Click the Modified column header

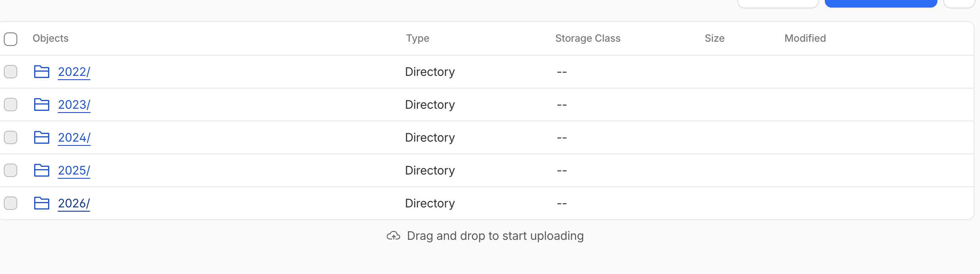pos(805,38)
